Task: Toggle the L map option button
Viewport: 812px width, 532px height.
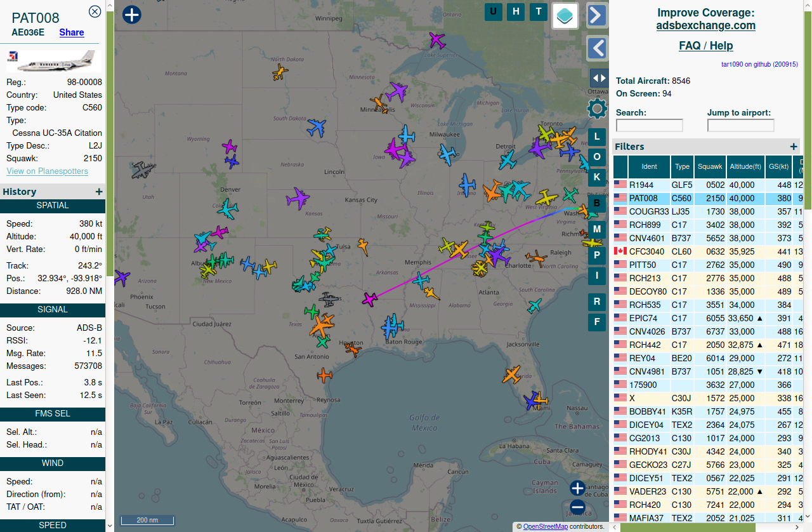Action: (x=597, y=137)
